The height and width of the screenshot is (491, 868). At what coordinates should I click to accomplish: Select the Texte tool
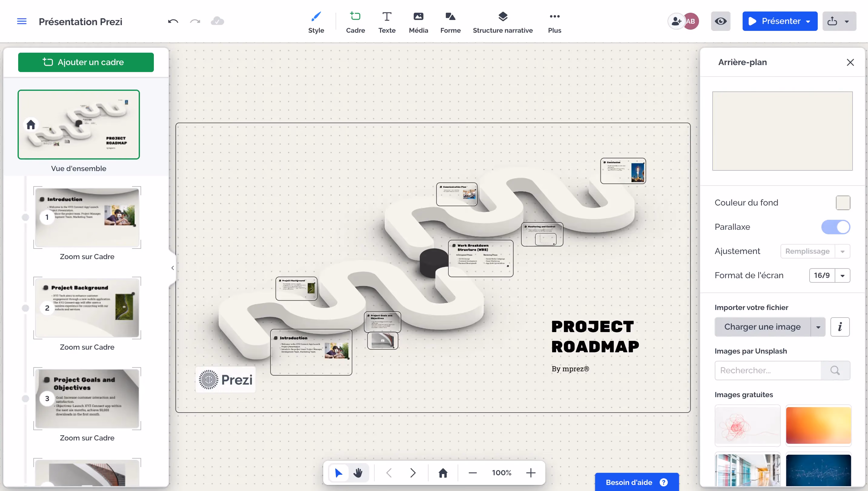tap(387, 22)
